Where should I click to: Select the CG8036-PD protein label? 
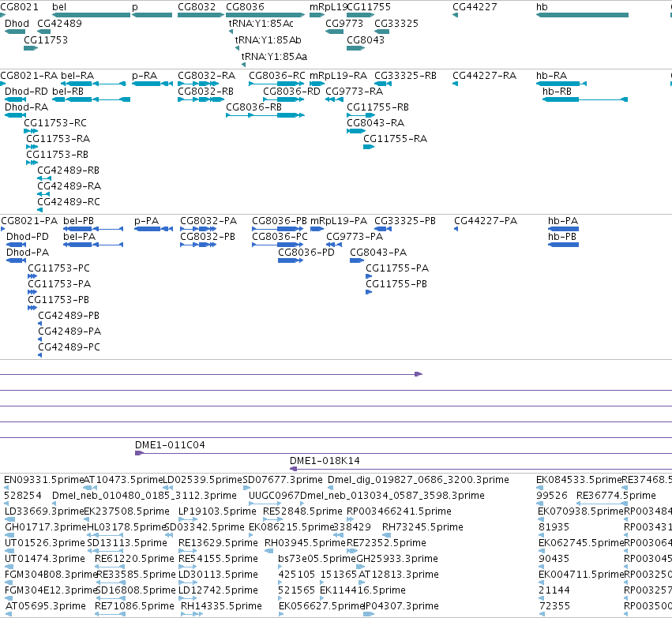pos(306,253)
